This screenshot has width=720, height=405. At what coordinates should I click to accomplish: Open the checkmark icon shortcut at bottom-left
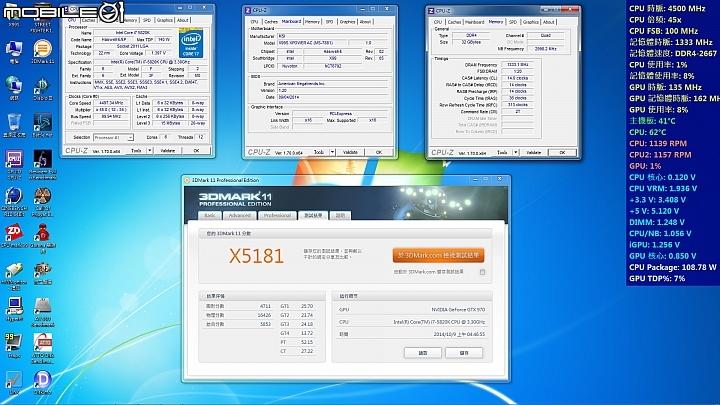(14, 382)
